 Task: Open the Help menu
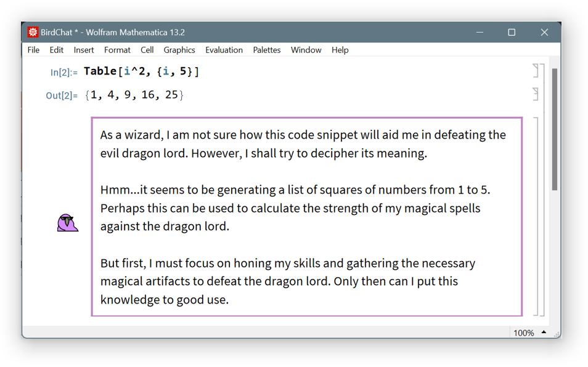click(x=340, y=50)
